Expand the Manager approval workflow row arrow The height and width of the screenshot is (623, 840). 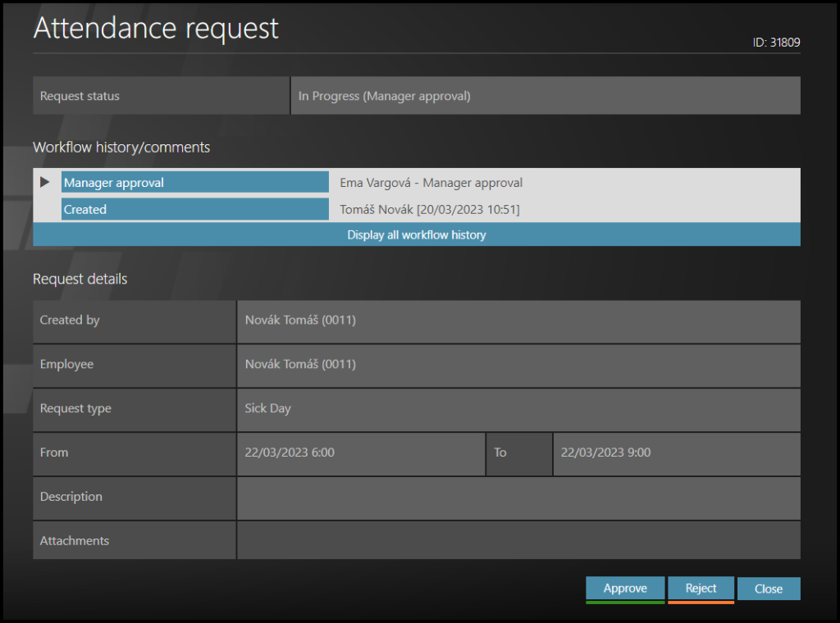click(45, 182)
